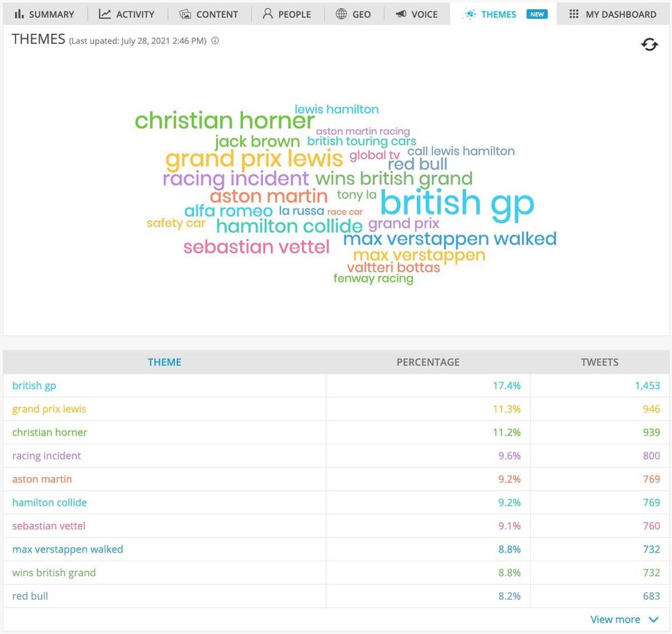Click the info icon beside last updated
The width and height of the screenshot is (672, 634).
[x=215, y=41]
